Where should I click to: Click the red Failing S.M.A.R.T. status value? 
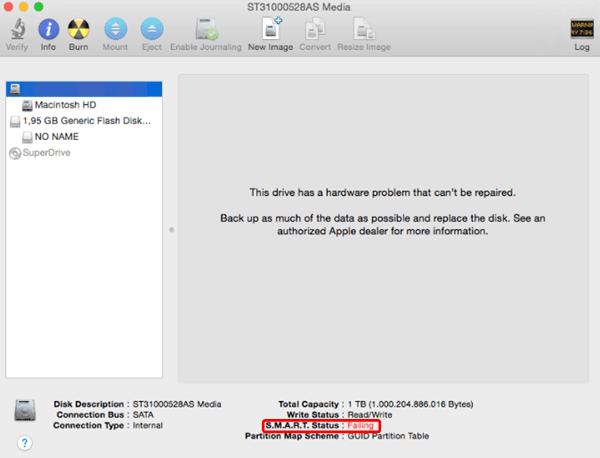click(x=360, y=425)
